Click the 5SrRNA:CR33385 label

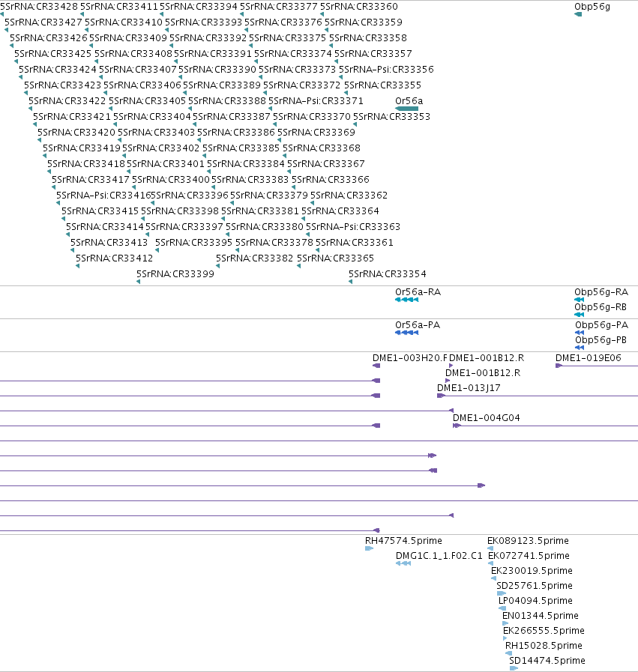coord(241,149)
